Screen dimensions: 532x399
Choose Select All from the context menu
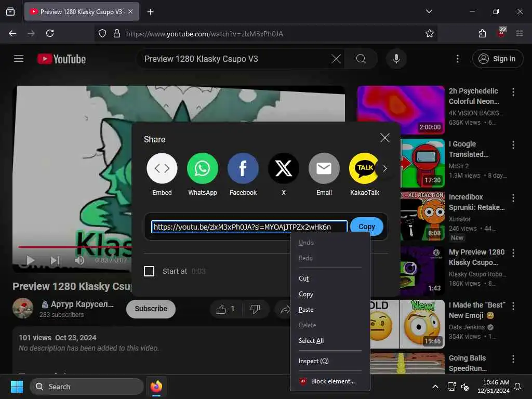pyautogui.click(x=311, y=341)
